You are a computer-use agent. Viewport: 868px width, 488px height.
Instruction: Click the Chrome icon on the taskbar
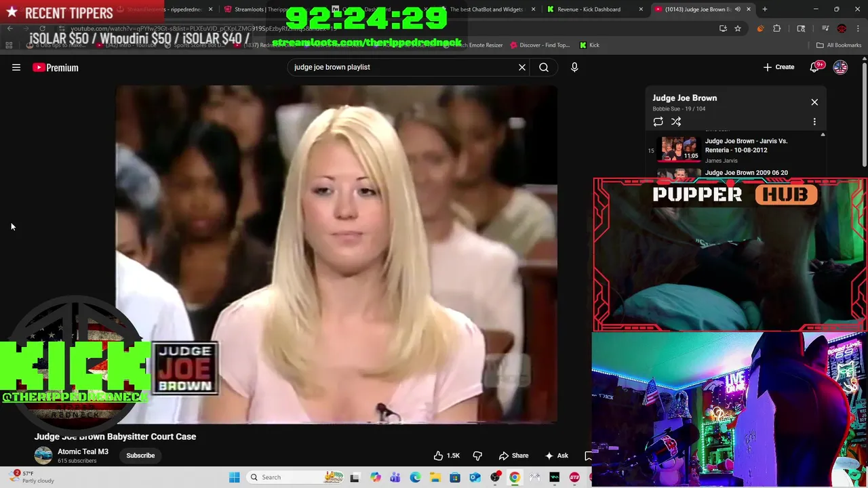tap(515, 477)
